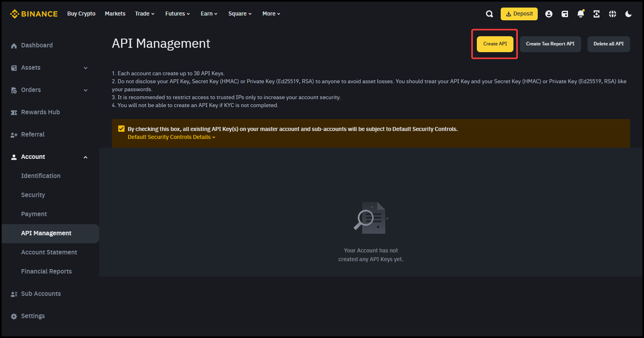Toggle dark mode moon icon
Screen dimensions: 644x338
(x=628, y=14)
